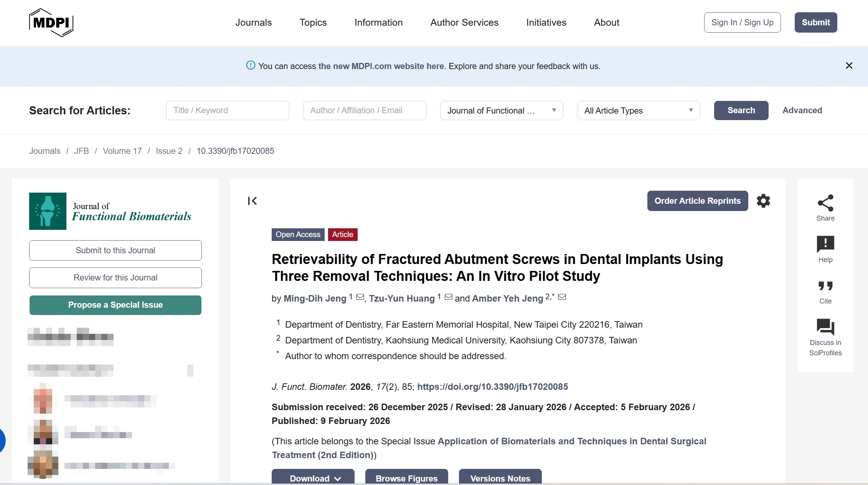Open the Author Services menu

pyautogui.click(x=464, y=23)
